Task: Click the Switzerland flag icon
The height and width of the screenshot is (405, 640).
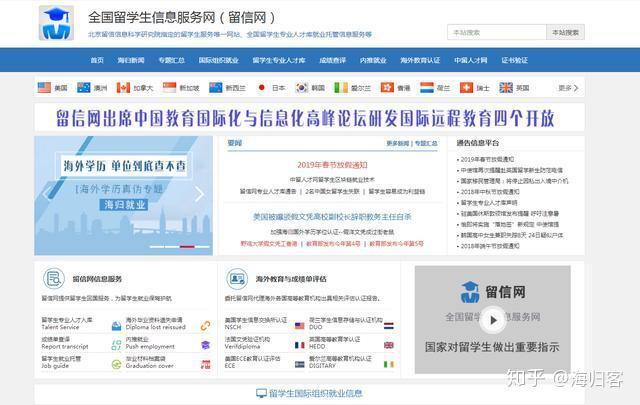Action: [x=466, y=87]
